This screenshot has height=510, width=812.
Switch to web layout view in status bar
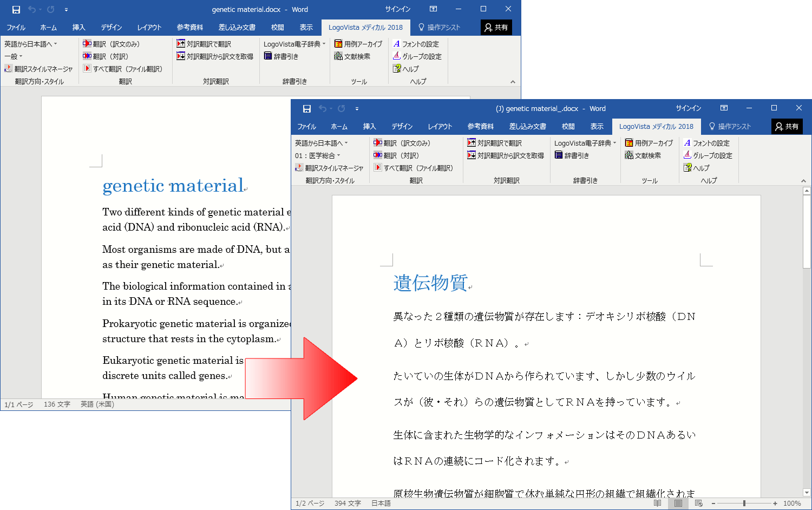[x=698, y=504]
